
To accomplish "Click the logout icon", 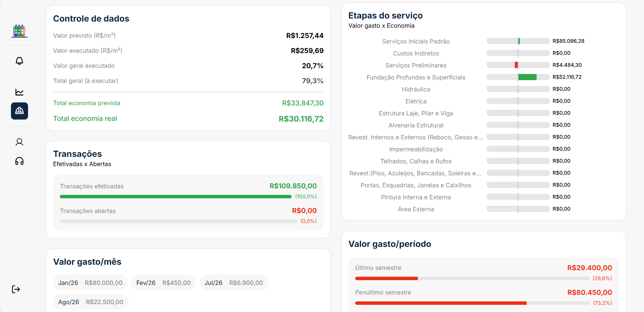I will 16,289.
